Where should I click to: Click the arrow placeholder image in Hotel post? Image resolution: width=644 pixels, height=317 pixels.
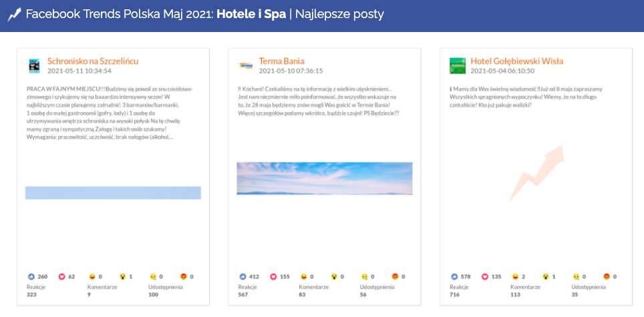[536, 173]
